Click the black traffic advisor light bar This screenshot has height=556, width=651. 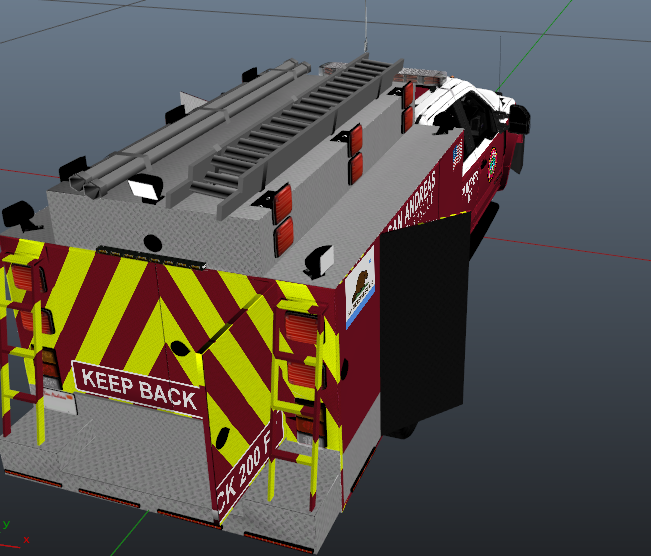pyautogui.click(x=151, y=258)
